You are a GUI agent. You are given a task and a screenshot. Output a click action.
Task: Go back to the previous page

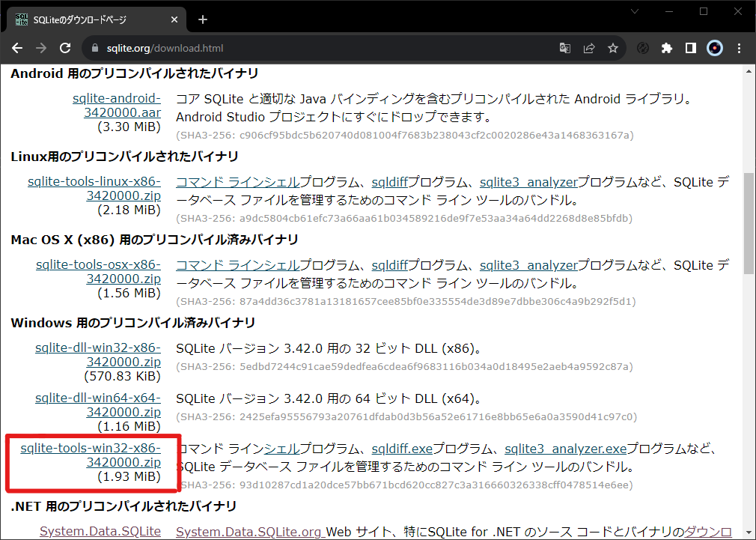pyautogui.click(x=17, y=48)
